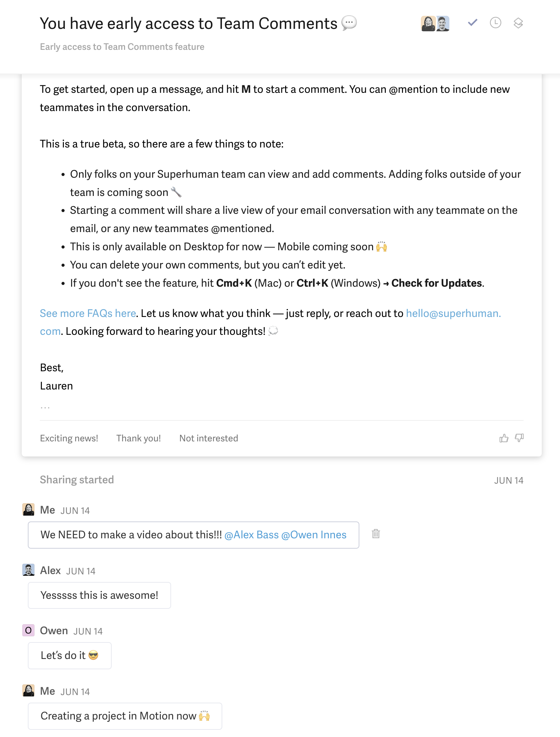Click Alex's avatar next to his comment
The image size is (560, 737).
pos(29,570)
